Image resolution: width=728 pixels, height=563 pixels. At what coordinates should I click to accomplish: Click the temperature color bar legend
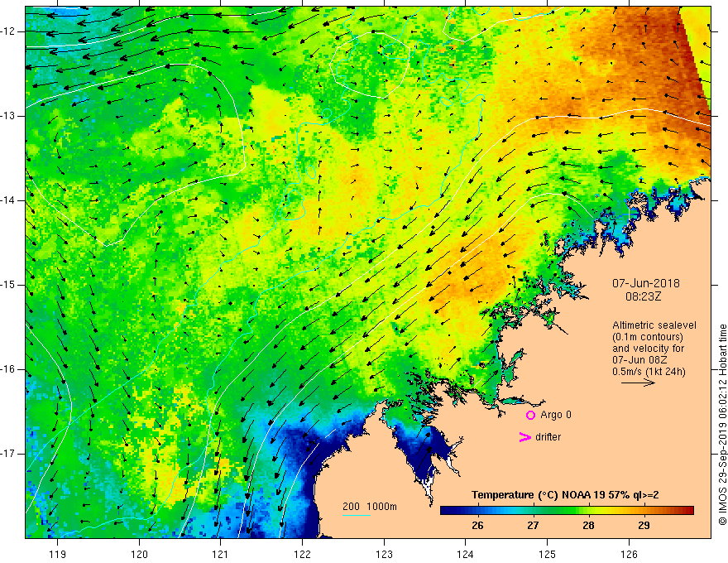tap(567, 511)
